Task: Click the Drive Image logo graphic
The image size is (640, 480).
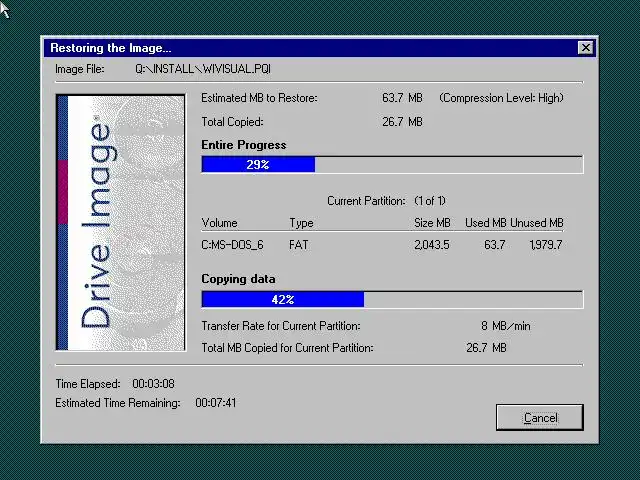Action: (120, 222)
